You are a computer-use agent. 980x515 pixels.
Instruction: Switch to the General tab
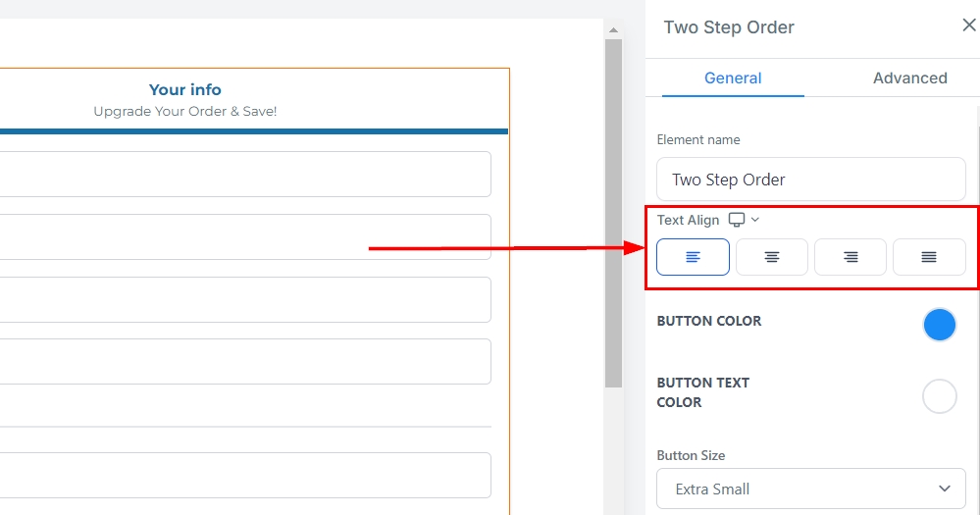(x=733, y=78)
